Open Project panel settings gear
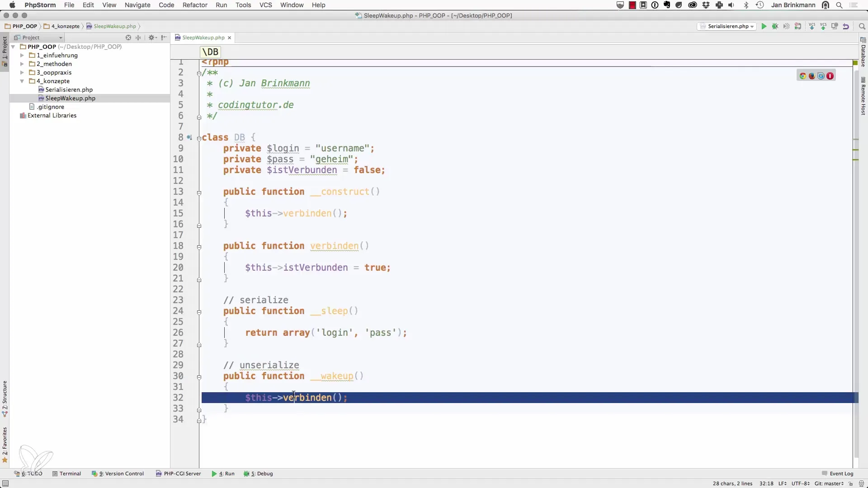868x488 pixels. (x=152, y=38)
